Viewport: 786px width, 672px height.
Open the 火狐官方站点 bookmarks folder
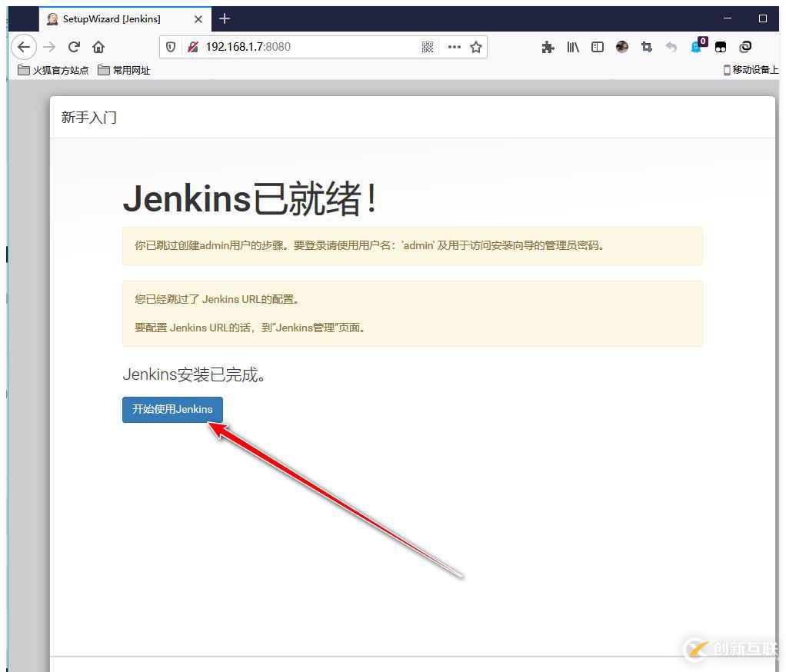coord(53,70)
